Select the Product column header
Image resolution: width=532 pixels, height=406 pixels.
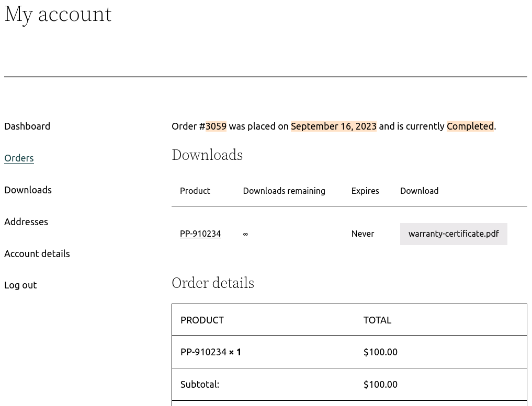[195, 191]
